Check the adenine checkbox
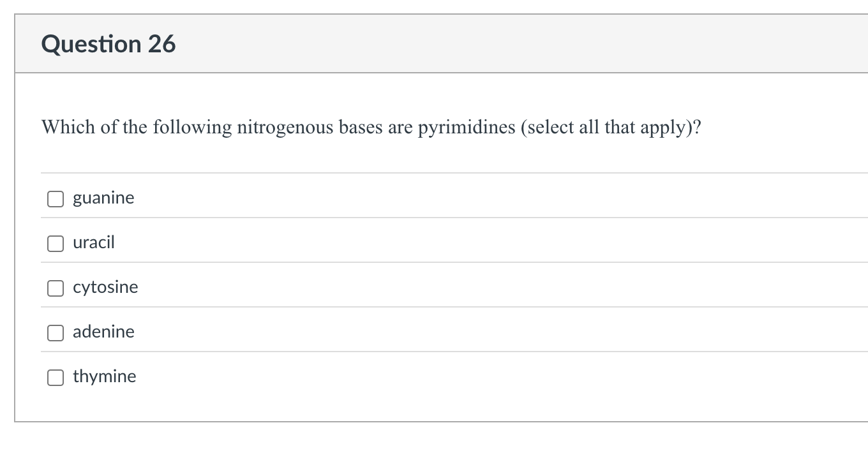The image size is (868, 453). (x=55, y=332)
